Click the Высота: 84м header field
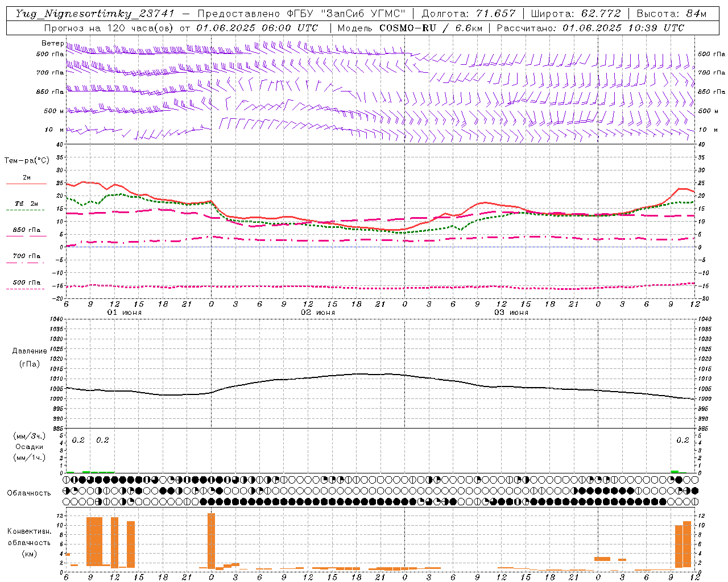The height and width of the screenshot is (582, 728). (x=672, y=14)
